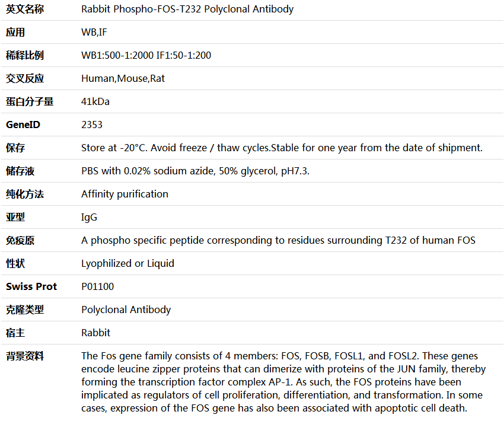Click the 'Lyophilized or Liquid' form value
The image size is (504, 421).
click(x=127, y=263)
